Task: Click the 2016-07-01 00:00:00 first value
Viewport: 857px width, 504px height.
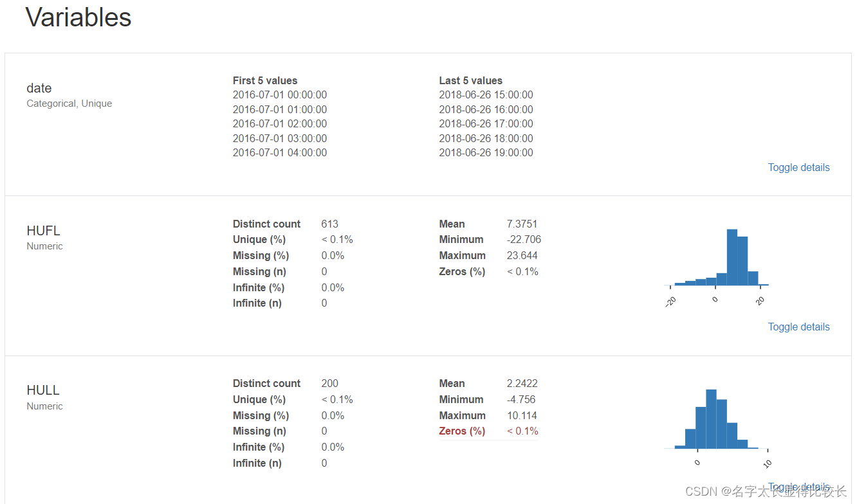Action: [x=280, y=94]
